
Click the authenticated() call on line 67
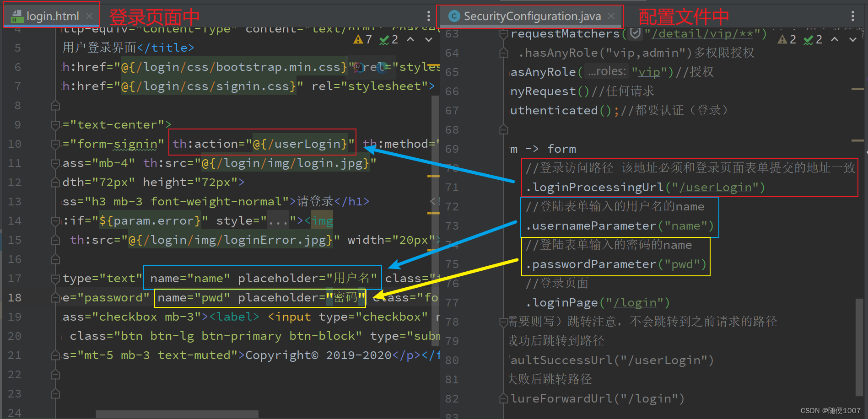tap(561, 111)
